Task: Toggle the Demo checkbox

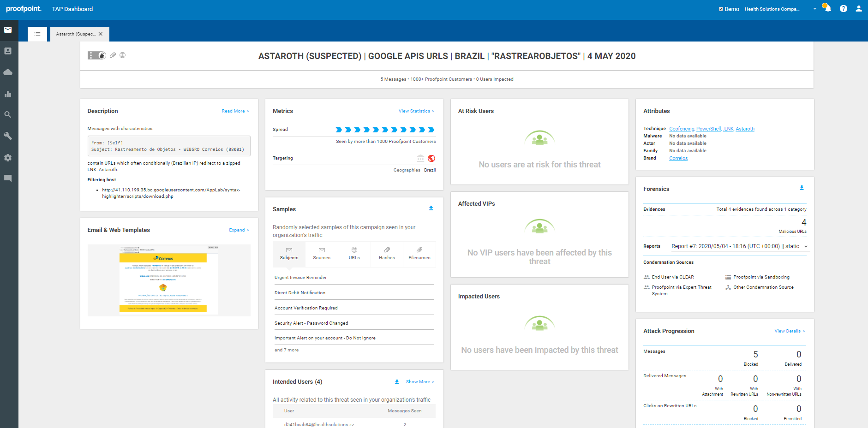Action: click(x=721, y=9)
